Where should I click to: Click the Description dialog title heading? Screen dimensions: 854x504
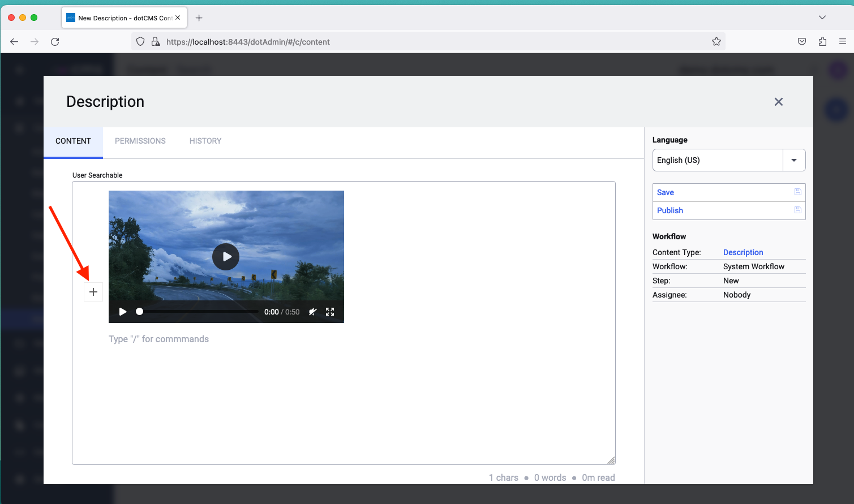[x=105, y=102]
